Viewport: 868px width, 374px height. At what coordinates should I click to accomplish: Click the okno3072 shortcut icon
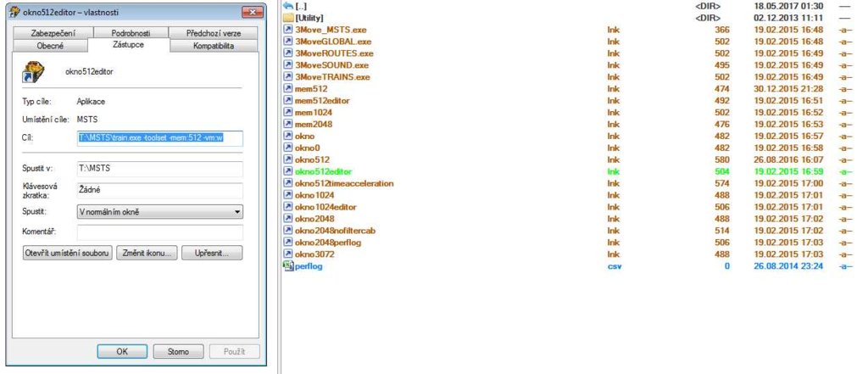288,254
